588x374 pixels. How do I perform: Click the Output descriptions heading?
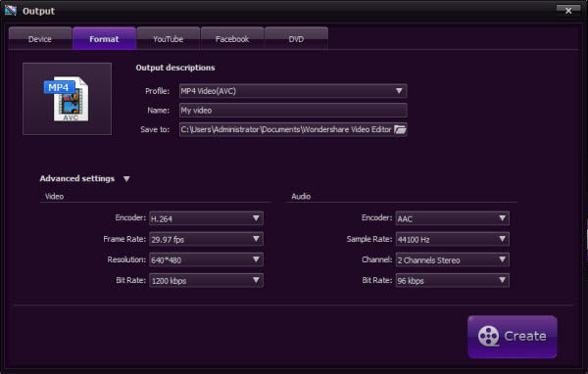click(x=175, y=68)
